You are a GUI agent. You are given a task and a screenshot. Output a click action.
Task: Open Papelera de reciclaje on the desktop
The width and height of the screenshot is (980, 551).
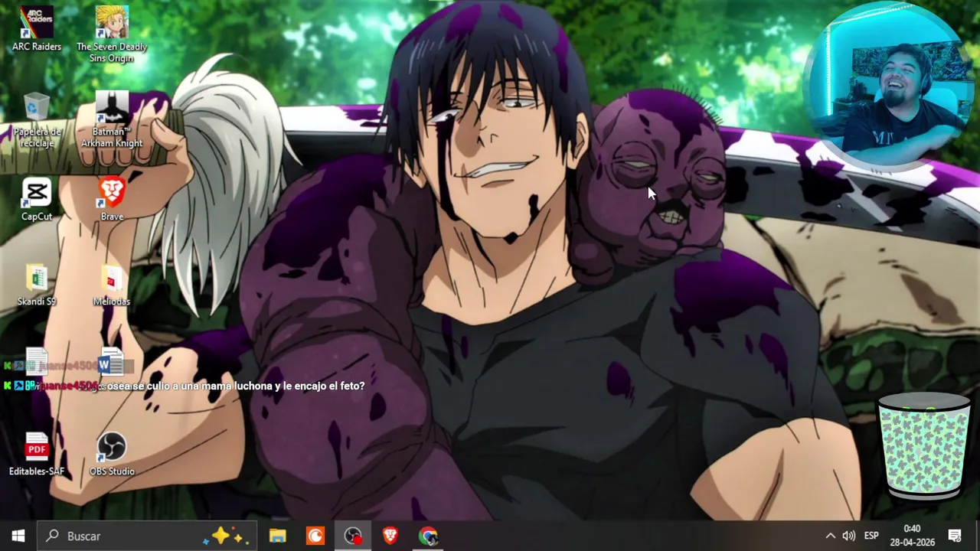pos(37,120)
